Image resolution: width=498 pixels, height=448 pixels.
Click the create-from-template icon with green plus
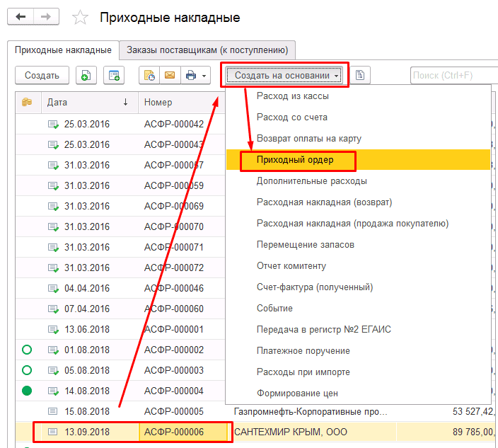click(x=114, y=75)
